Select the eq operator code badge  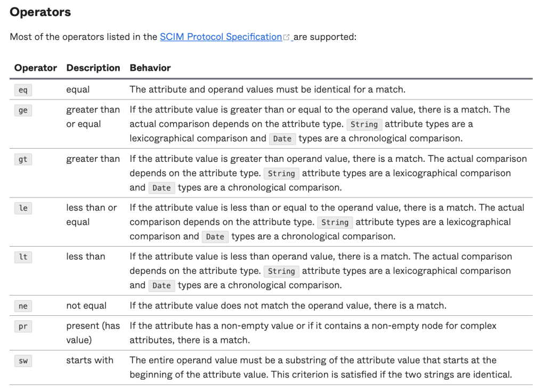pos(23,90)
